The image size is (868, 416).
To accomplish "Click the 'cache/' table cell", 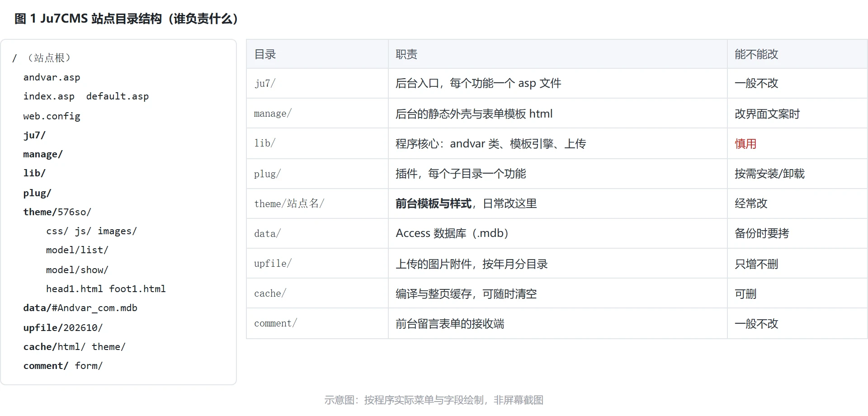I will point(317,293).
